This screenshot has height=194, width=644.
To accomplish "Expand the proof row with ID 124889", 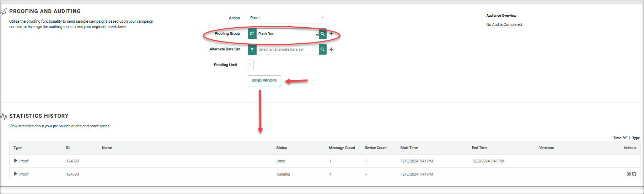I will (16, 161).
